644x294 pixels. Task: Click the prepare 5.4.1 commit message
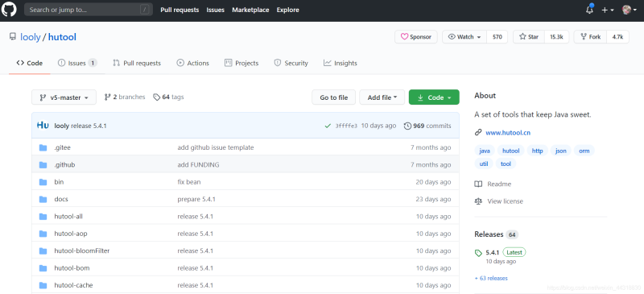[x=196, y=200]
